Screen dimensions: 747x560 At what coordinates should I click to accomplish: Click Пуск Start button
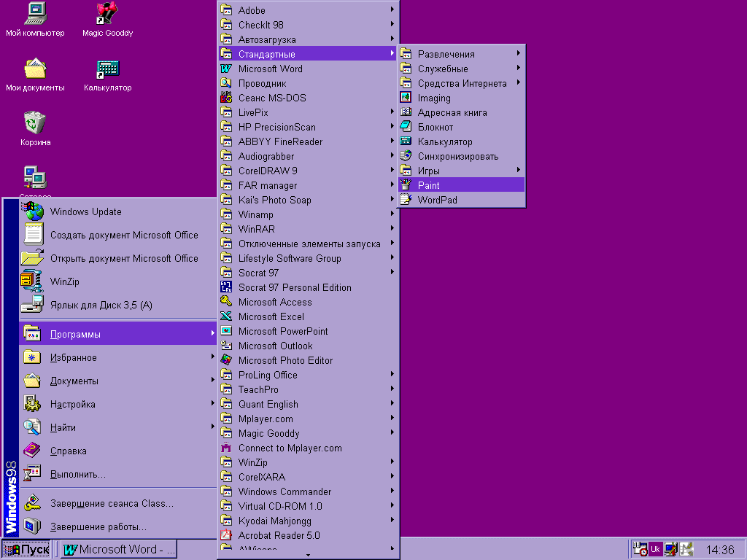click(x=26, y=550)
